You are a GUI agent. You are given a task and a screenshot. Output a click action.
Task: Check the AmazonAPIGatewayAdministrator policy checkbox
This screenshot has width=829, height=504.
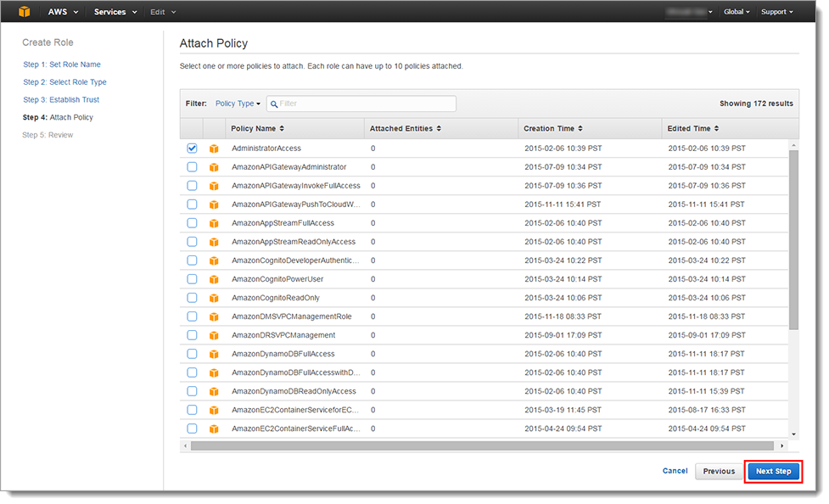coord(192,167)
